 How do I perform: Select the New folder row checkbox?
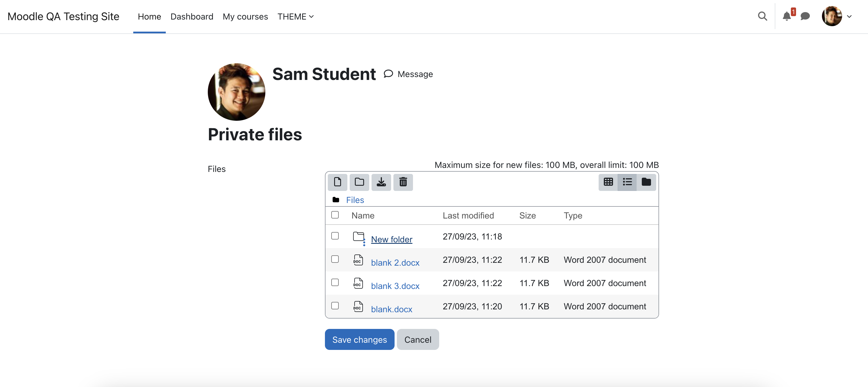[x=335, y=235]
